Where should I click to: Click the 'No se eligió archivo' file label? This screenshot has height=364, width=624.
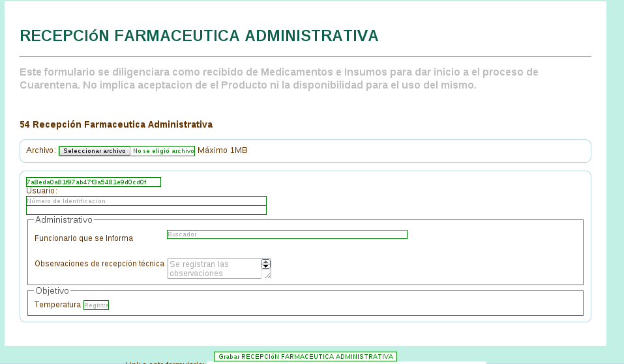(163, 151)
